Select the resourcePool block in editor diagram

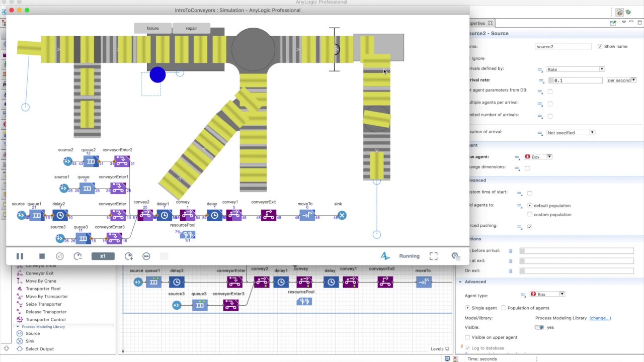(304, 302)
